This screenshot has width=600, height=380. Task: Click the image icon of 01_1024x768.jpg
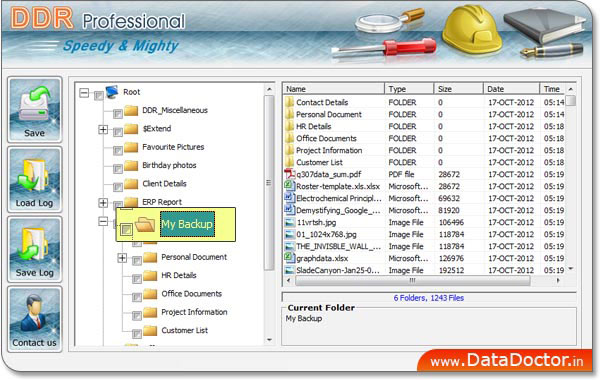[290, 234]
